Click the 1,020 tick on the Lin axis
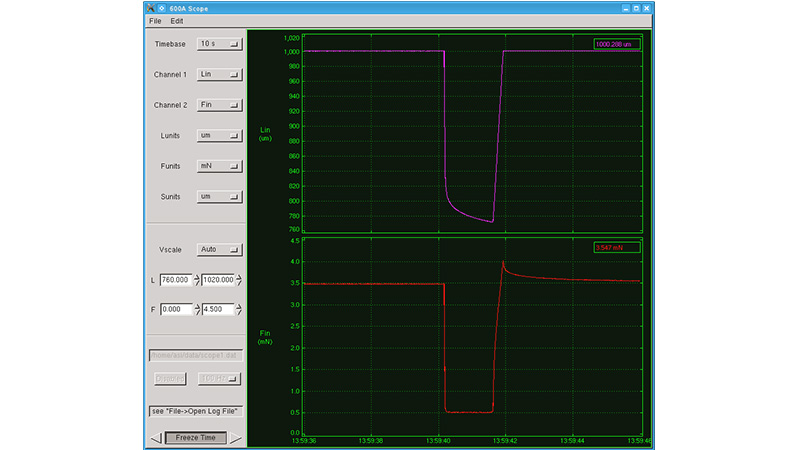Image resolution: width=800 pixels, height=450 pixels. (291, 38)
